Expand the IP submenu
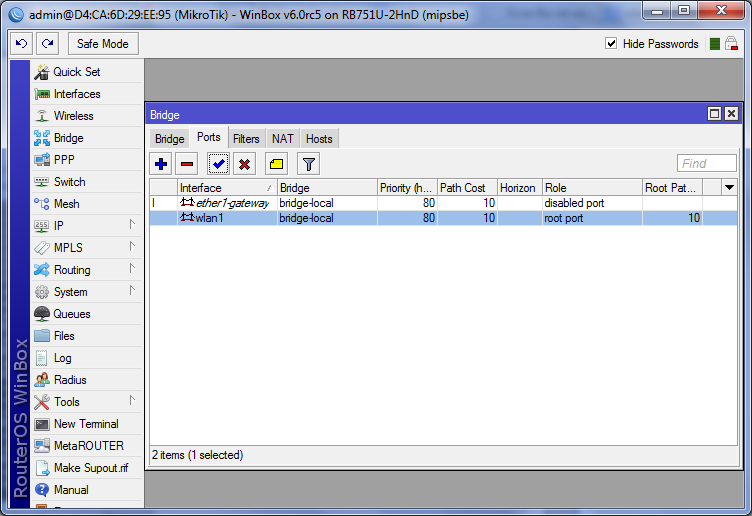 pyautogui.click(x=87, y=226)
